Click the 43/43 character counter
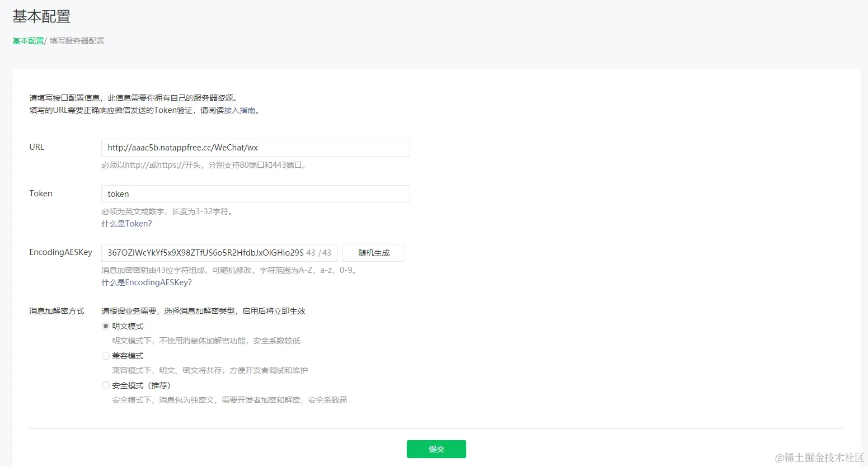 320,252
